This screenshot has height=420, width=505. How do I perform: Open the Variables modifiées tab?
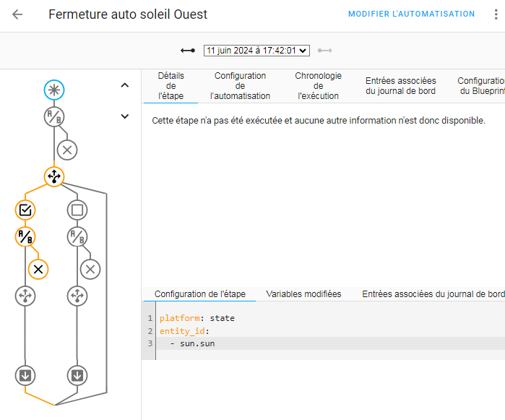(303, 294)
